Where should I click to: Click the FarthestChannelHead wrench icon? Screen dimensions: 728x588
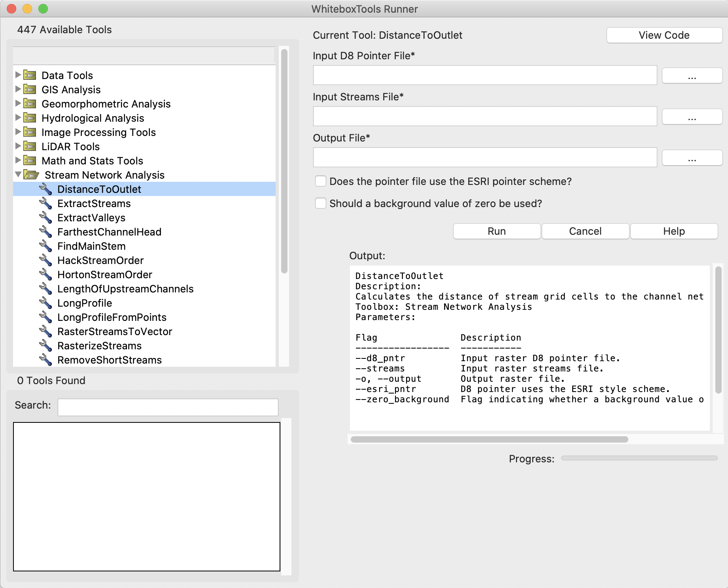(45, 232)
